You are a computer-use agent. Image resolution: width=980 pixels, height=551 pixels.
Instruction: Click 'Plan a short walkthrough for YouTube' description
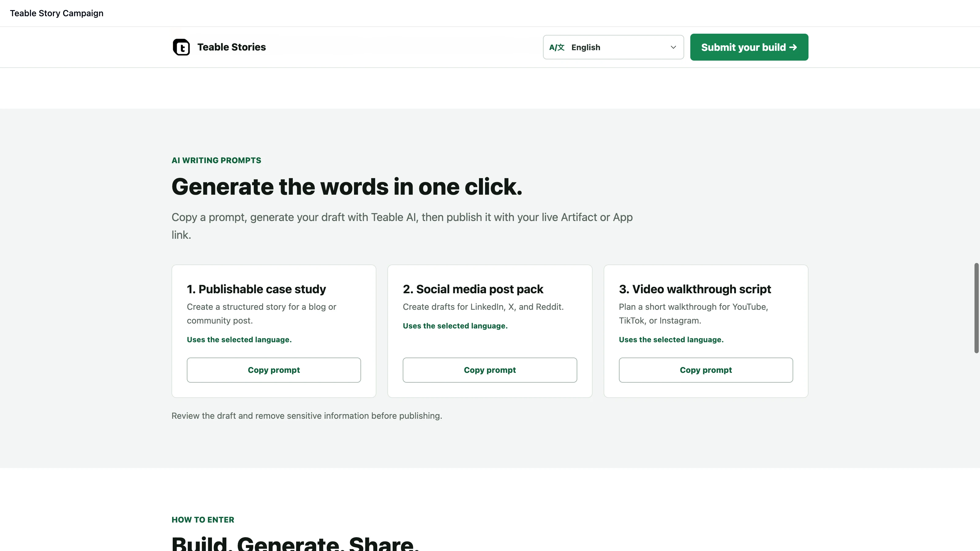tap(693, 314)
